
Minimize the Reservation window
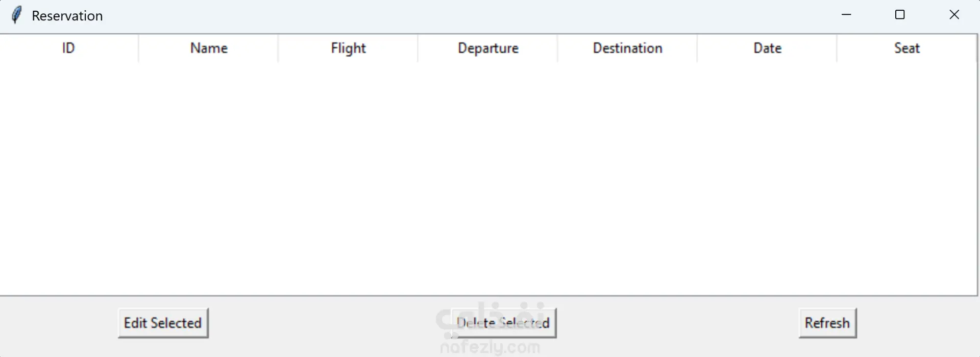tap(846, 15)
